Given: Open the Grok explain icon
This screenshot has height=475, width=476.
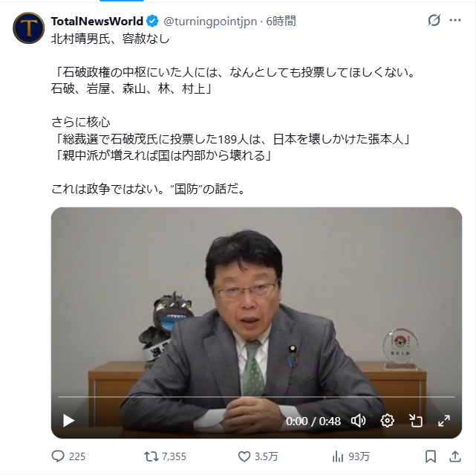Looking at the screenshot, I should [434, 20].
